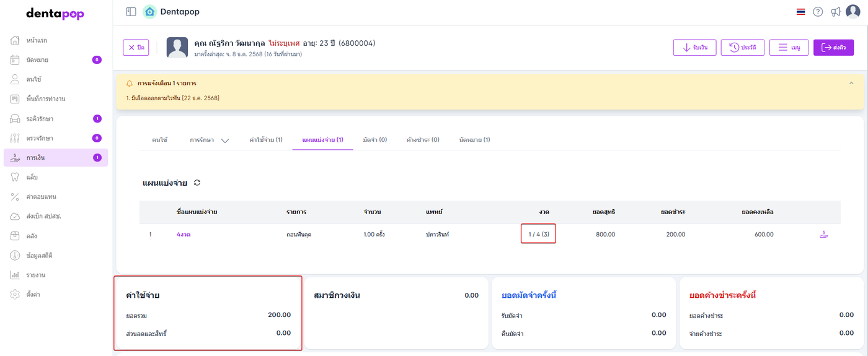This screenshot has height=356, width=868.
Task: Click ชื่อแผนแบ่งจ่าย column header
Action: 197,212
